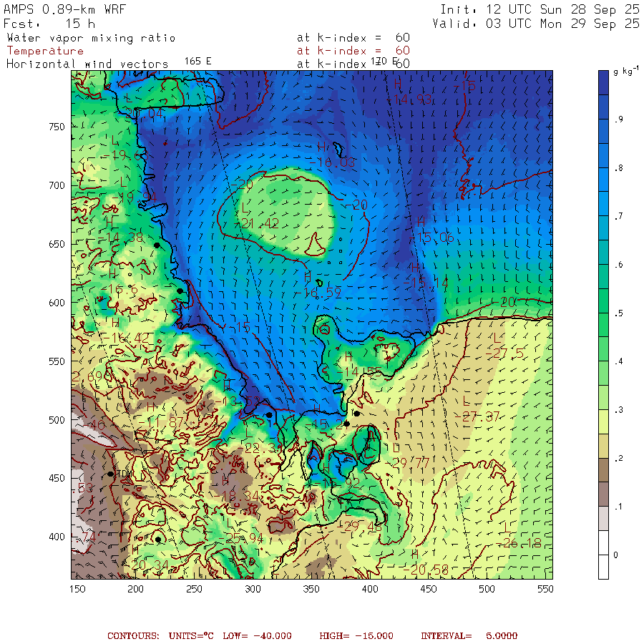Click the low temperature value '-26.18'
Viewport: 644px width, 644px height.
519,543
